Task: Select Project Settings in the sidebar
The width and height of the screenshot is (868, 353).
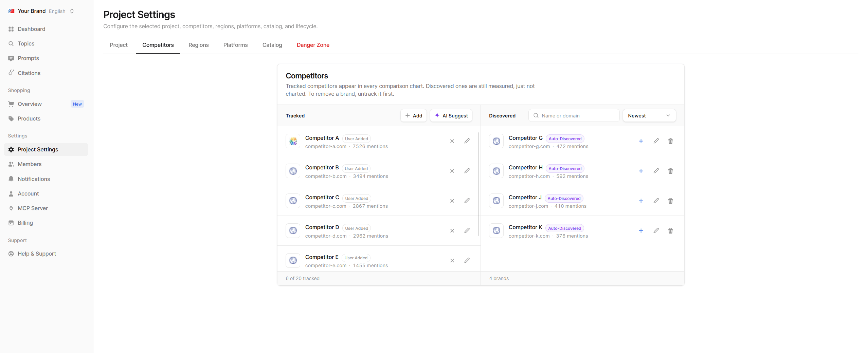Action: (46, 150)
